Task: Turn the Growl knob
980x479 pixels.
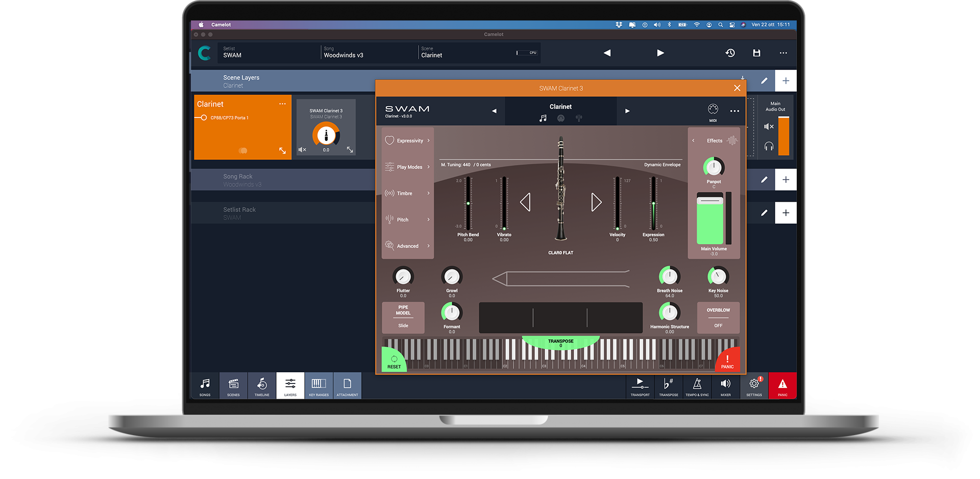Action: [x=452, y=277]
